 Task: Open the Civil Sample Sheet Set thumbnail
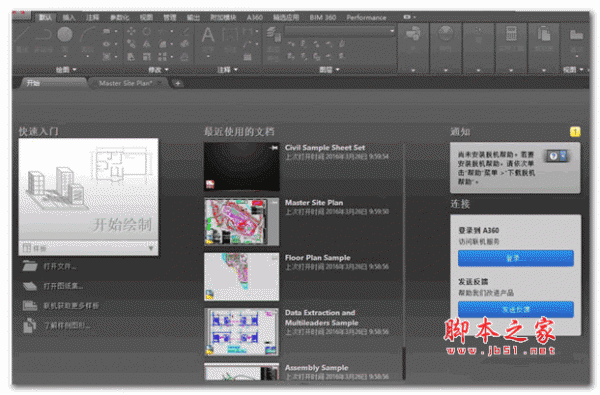coord(241,166)
